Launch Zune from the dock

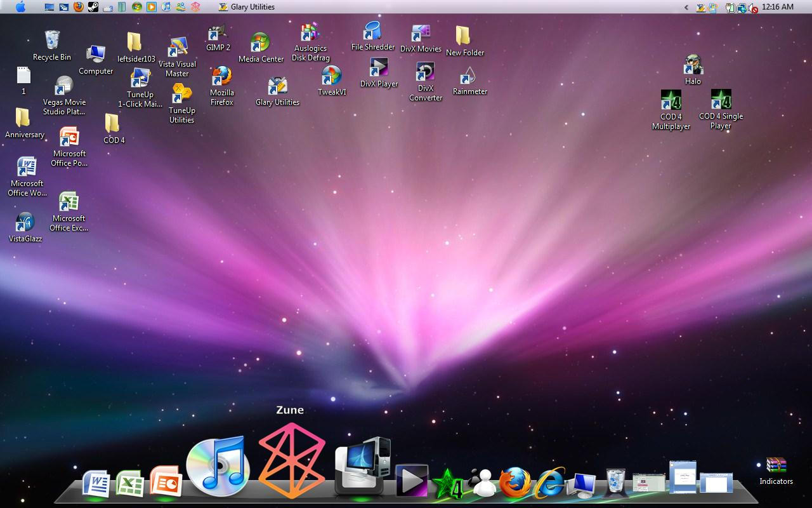[292, 460]
